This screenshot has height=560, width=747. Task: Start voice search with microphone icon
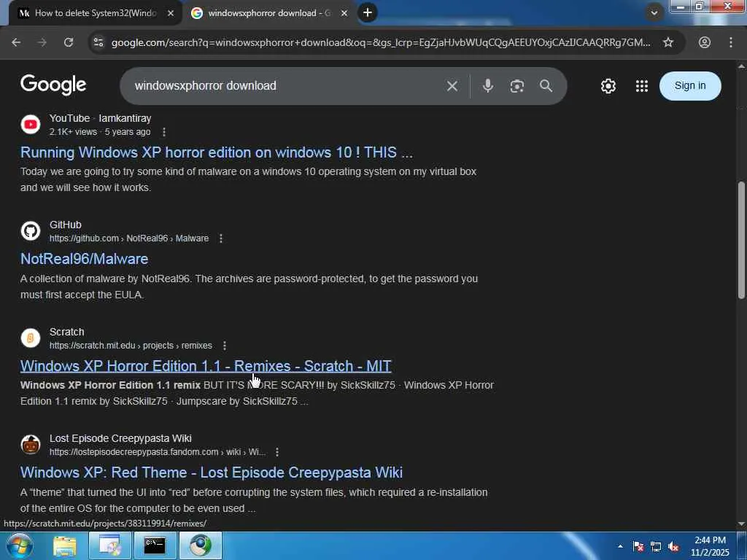pos(488,86)
